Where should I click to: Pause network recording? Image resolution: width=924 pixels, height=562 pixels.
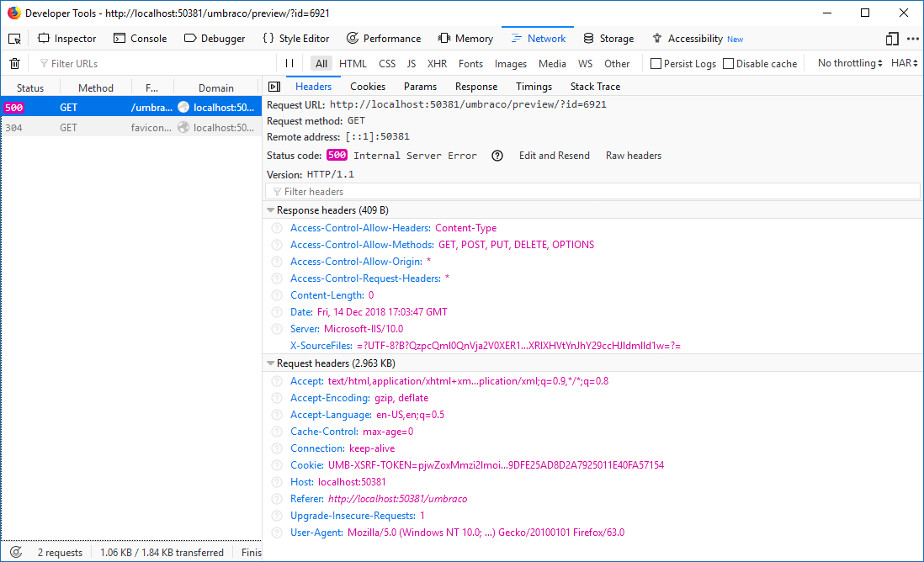tap(289, 63)
